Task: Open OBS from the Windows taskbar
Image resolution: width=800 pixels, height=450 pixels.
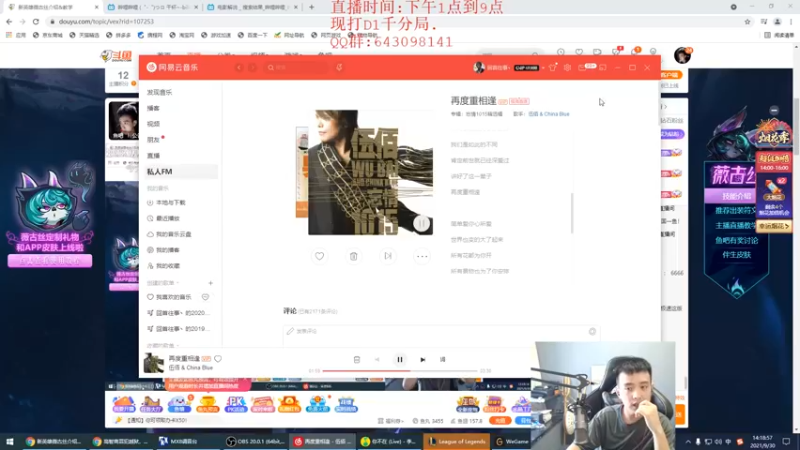Action: pos(256,441)
